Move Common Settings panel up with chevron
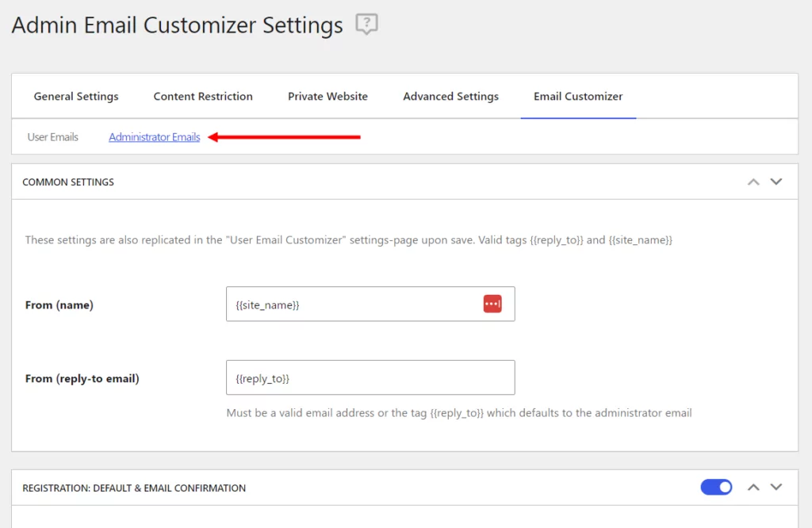812x528 pixels. coord(753,182)
